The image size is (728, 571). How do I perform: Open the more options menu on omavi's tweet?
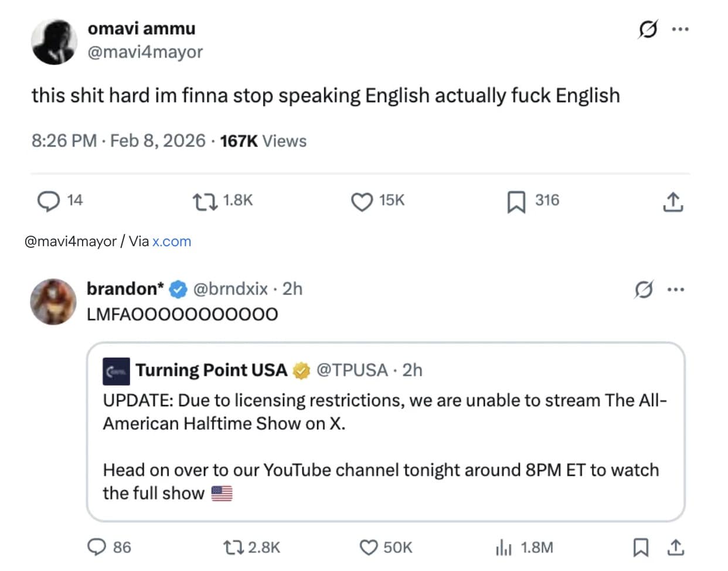pyautogui.click(x=680, y=29)
